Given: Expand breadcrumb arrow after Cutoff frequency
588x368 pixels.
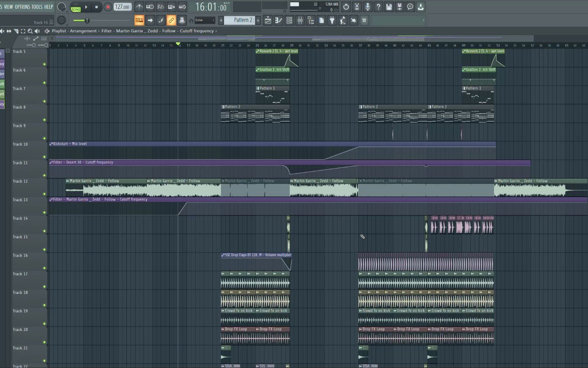Looking at the screenshot, I should coord(216,31).
